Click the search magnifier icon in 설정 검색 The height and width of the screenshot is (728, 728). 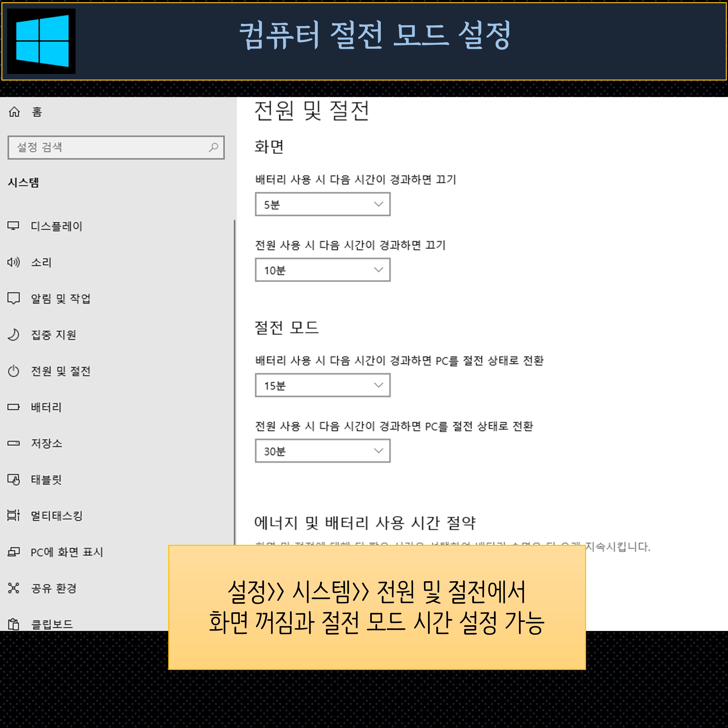[214, 147]
